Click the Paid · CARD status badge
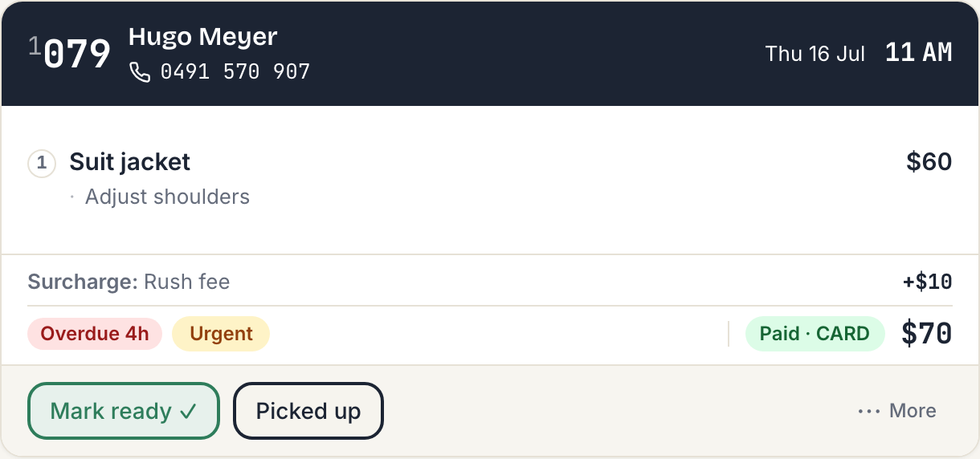The height and width of the screenshot is (459, 980). (x=815, y=334)
